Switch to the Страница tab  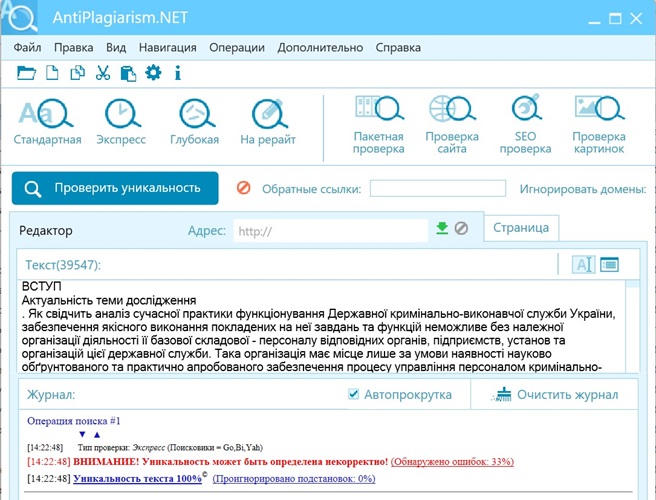(521, 228)
